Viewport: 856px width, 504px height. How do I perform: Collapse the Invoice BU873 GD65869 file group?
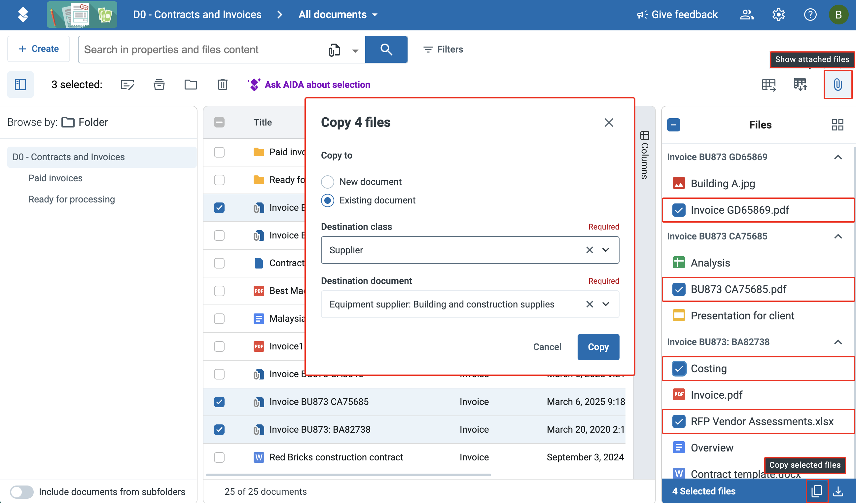pyautogui.click(x=838, y=157)
